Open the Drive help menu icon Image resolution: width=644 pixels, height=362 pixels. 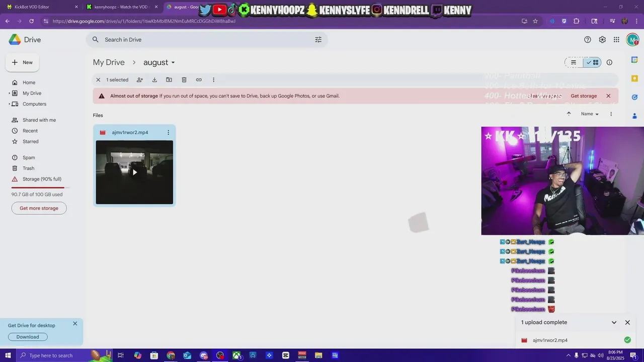coord(588,40)
